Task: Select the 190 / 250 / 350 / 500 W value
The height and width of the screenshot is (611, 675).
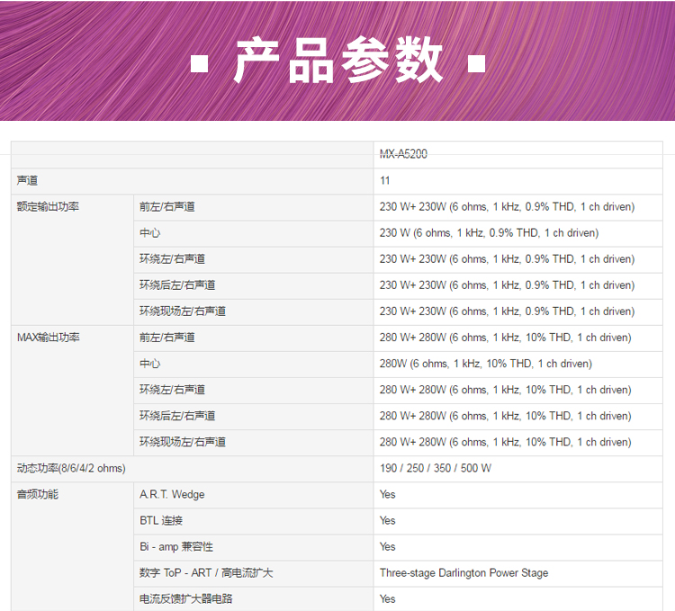Action: pos(435,468)
